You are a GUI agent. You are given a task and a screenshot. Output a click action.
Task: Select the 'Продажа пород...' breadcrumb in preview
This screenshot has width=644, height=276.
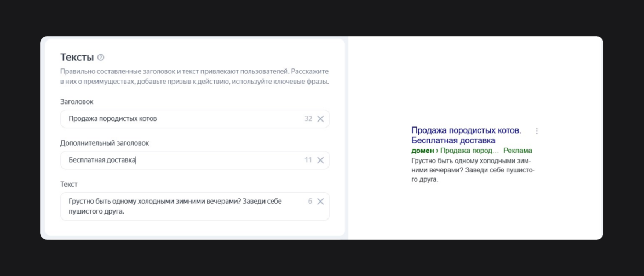tap(469, 151)
